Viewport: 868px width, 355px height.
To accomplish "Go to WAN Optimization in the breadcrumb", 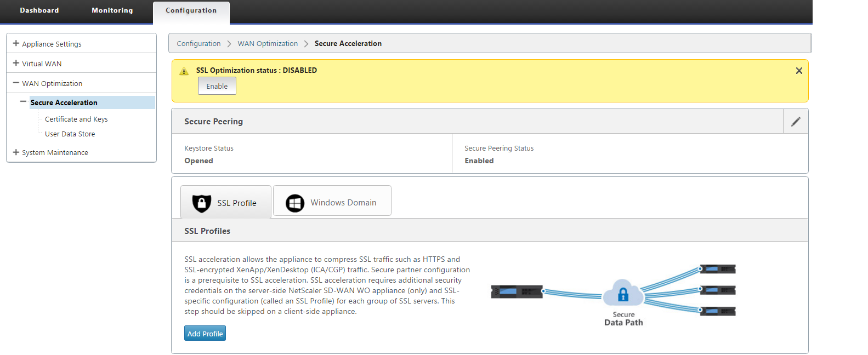I will (268, 43).
